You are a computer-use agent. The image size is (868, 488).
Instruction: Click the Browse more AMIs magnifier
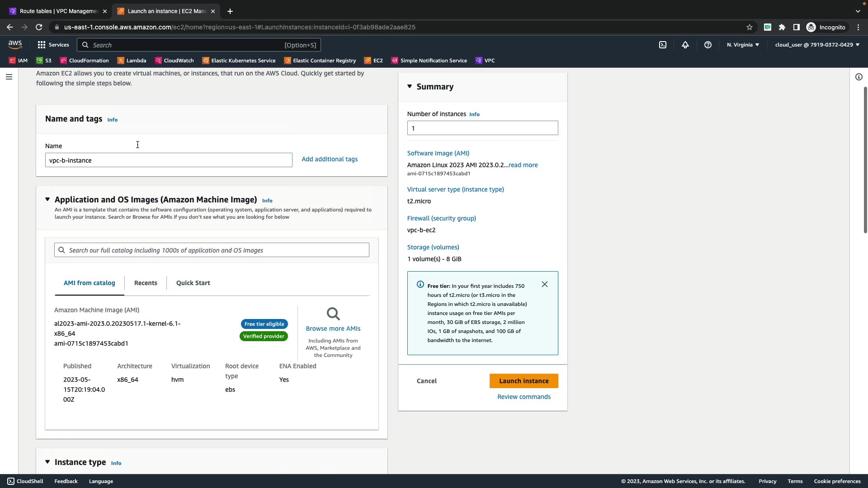coord(333,314)
